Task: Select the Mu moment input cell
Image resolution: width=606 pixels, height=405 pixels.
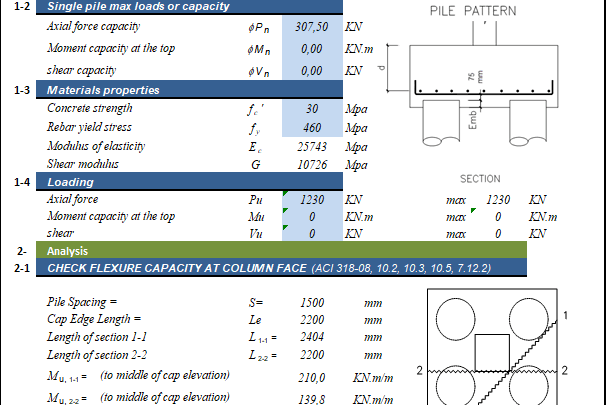Action: point(312,216)
